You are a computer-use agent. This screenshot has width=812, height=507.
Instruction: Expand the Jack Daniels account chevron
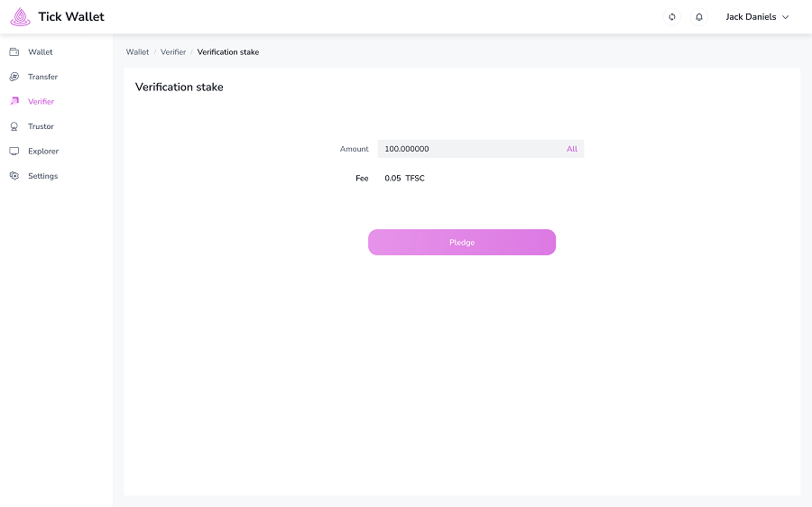(785, 17)
